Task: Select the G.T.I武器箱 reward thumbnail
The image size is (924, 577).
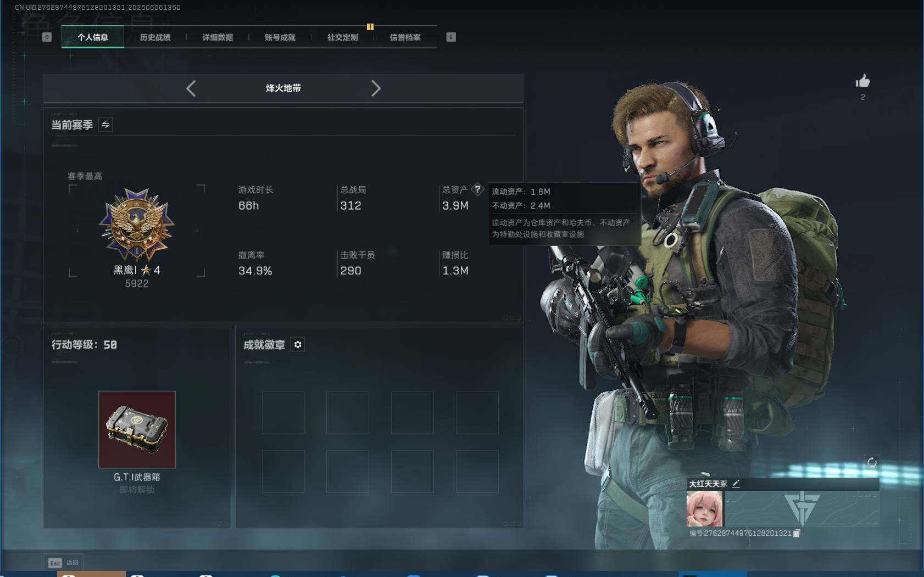Action: pyautogui.click(x=137, y=429)
